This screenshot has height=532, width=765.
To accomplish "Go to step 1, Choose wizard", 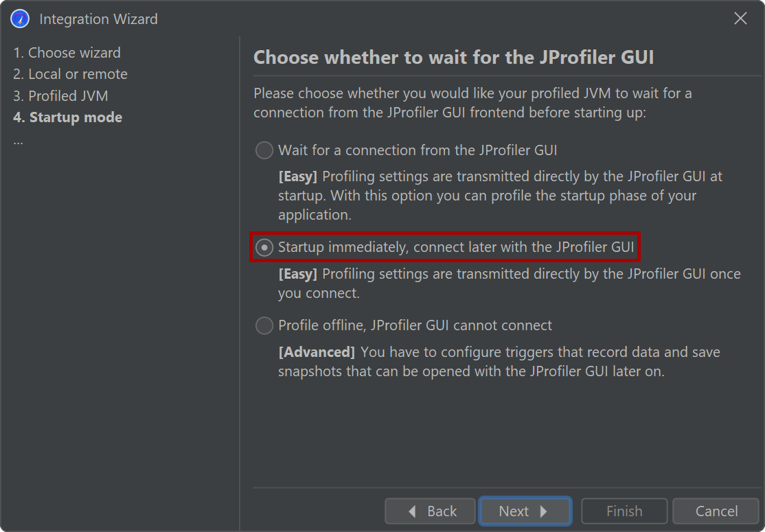I will (67, 53).
